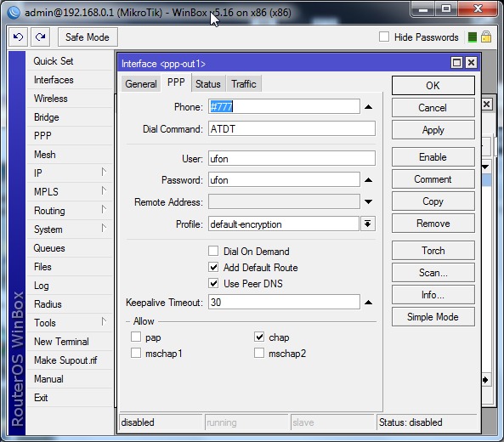Click the Copy button
The height and width of the screenshot is (442, 504).
pos(433,201)
